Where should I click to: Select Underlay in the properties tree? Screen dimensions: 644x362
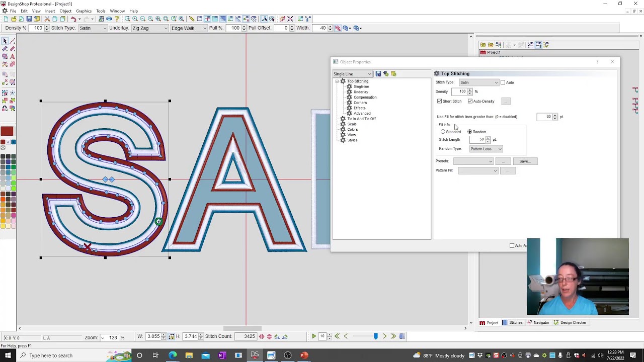(x=360, y=92)
